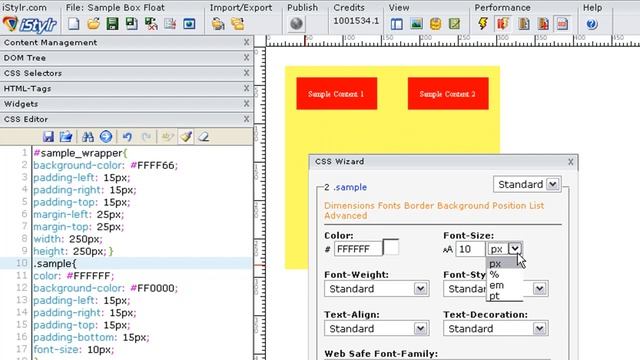Click the first Import/Export icon
640x360 pixels.
[218, 24]
